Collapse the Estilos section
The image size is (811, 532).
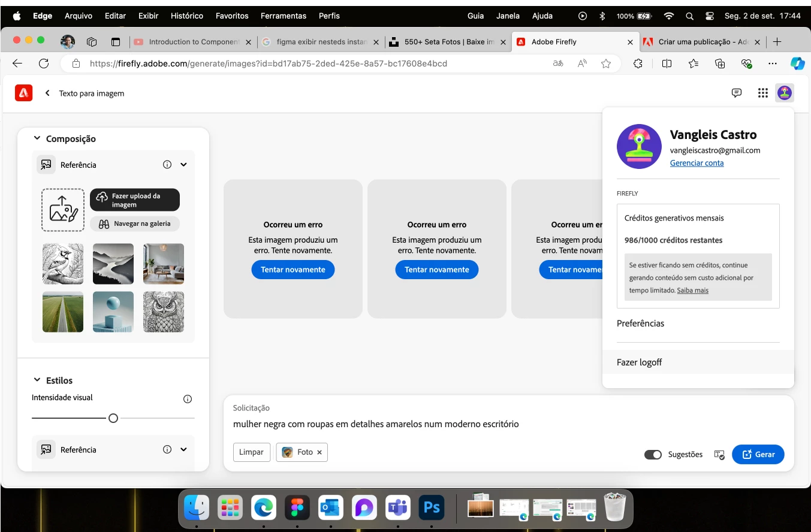pyautogui.click(x=37, y=380)
